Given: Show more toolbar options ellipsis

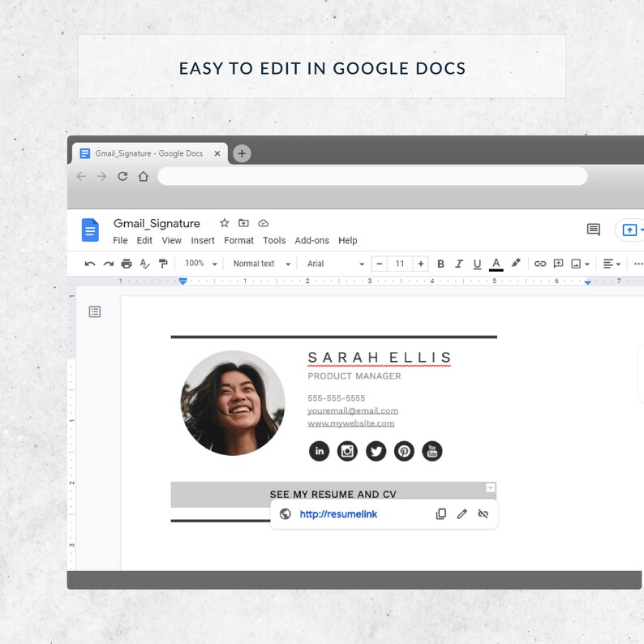Looking at the screenshot, I should click(x=638, y=264).
